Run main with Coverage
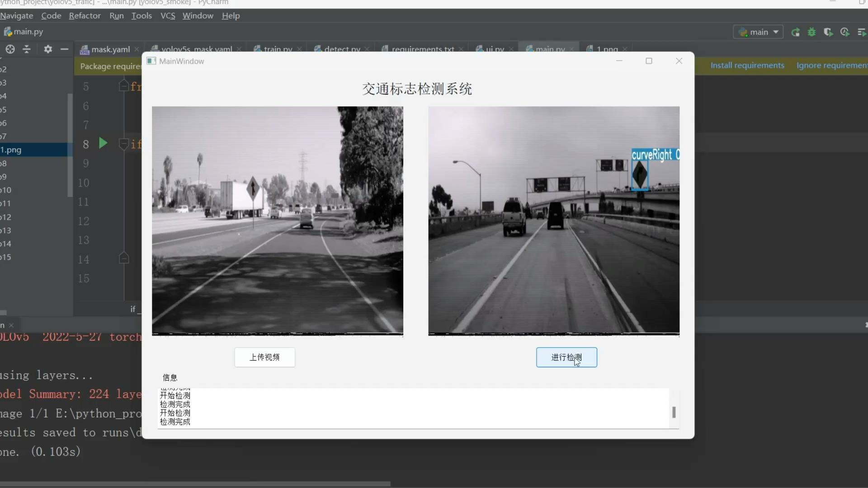This screenshot has width=868, height=488. (x=828, y=32)
